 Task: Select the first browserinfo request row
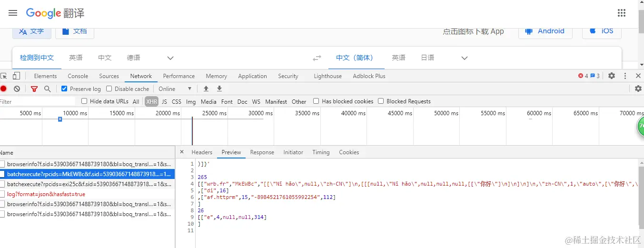(88, 164)
